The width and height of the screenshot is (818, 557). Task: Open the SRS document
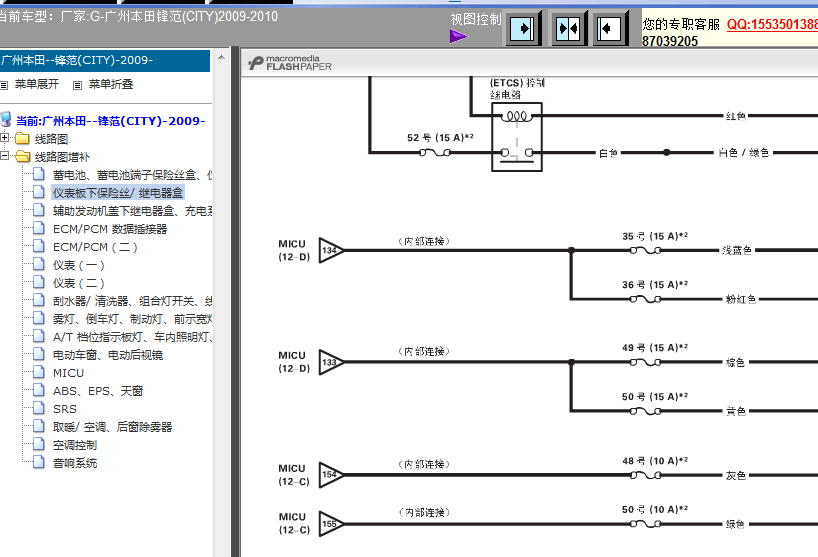65,409
